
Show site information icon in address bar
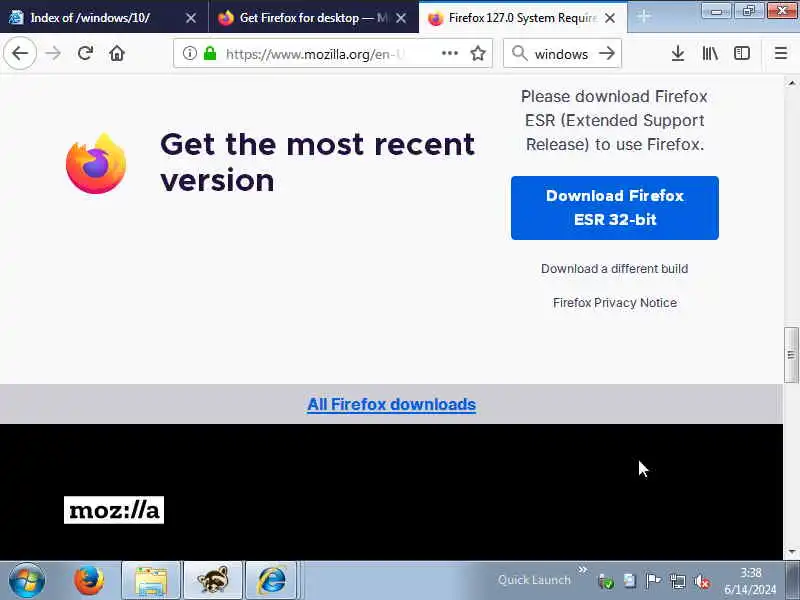(189, 53)
